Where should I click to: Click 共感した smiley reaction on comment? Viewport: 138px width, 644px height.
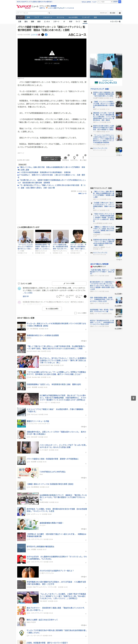pos(61,296)
